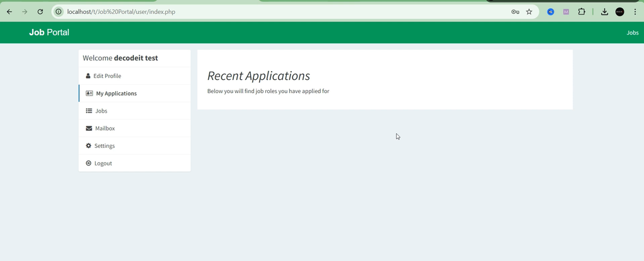Click 'Below you will find job roles' text
Viewport: 644px width, 261px height.
pyautogui.click(x=268, y=91)
